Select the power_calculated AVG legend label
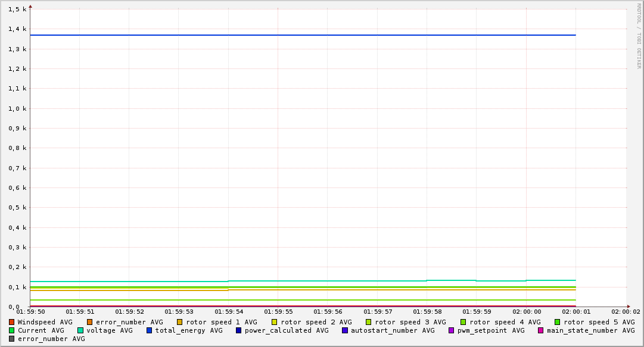 click(286, 330)
